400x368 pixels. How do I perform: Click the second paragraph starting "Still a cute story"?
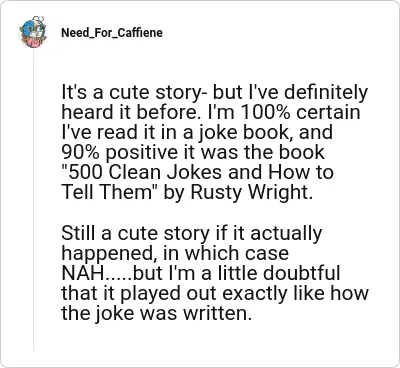pos(215,273)
